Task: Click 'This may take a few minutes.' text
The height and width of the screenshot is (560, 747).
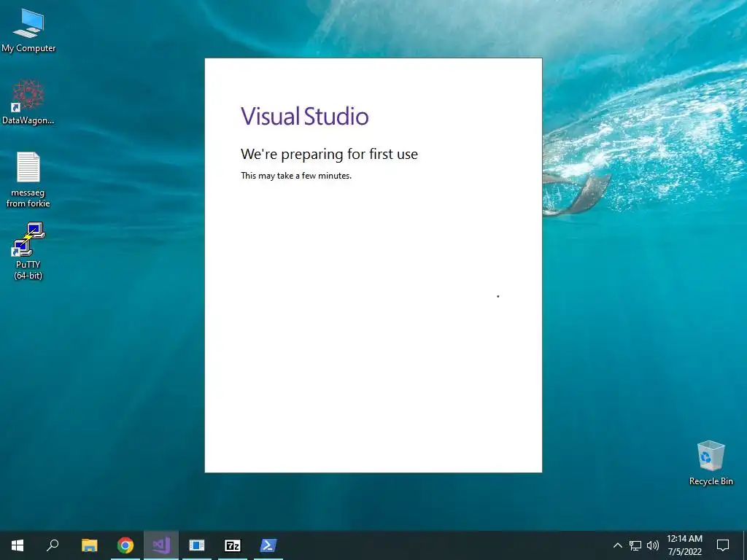Action: [x=296, y=176]
